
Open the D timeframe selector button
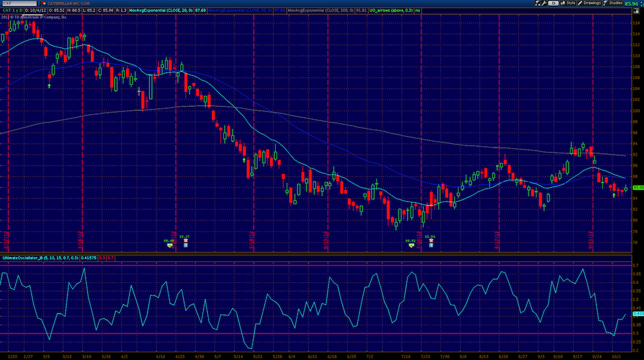click(553, 3)
